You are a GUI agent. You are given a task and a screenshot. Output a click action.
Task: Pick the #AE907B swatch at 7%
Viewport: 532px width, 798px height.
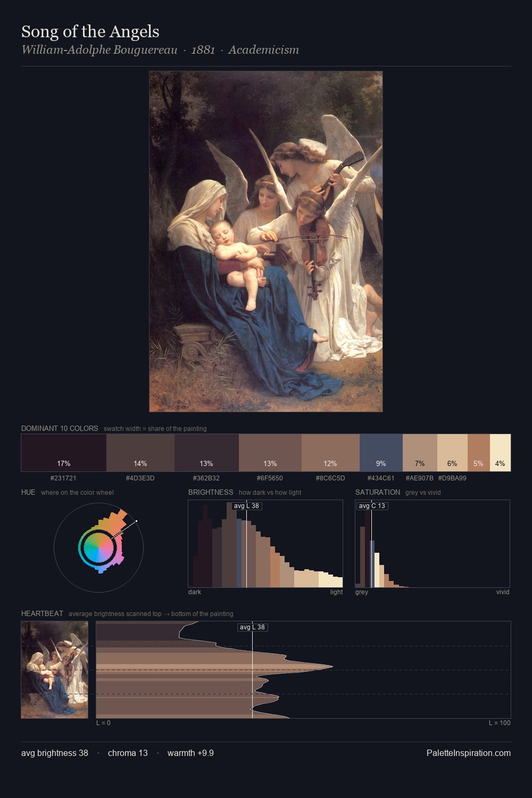pyautogui.click(x=420, y=453)
